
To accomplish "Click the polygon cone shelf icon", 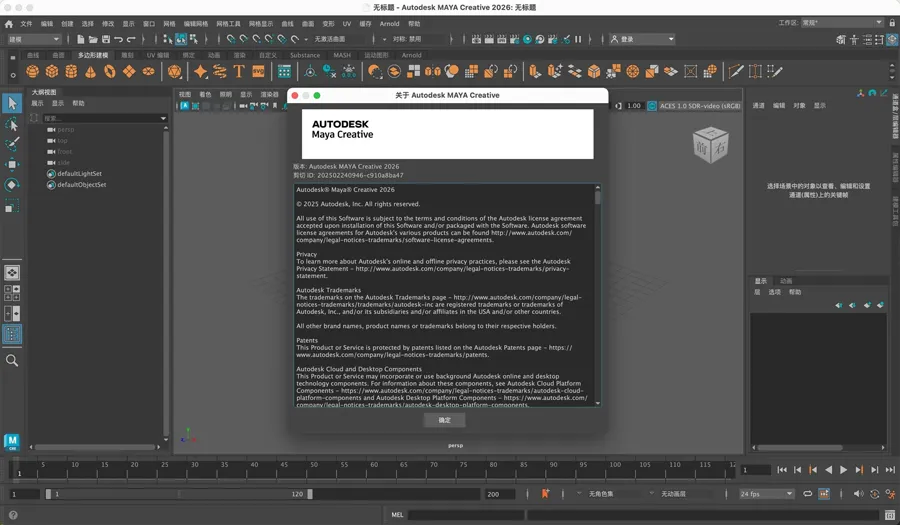I will pos(91,72).
